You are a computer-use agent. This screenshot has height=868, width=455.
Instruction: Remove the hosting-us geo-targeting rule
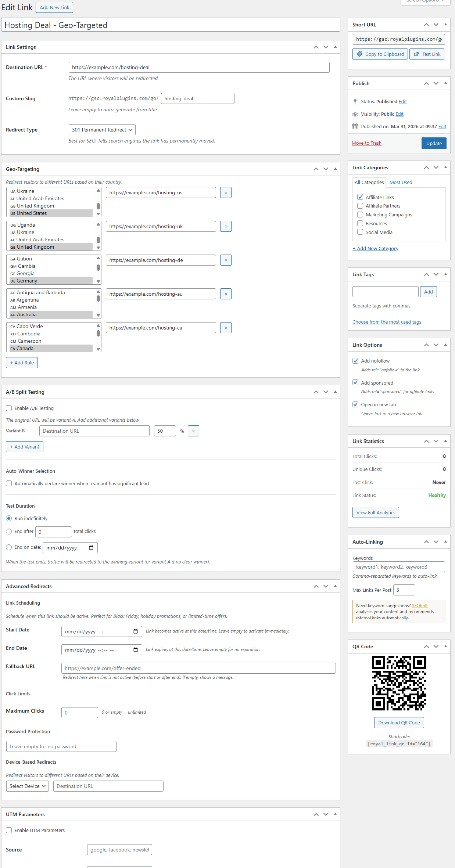226,192
